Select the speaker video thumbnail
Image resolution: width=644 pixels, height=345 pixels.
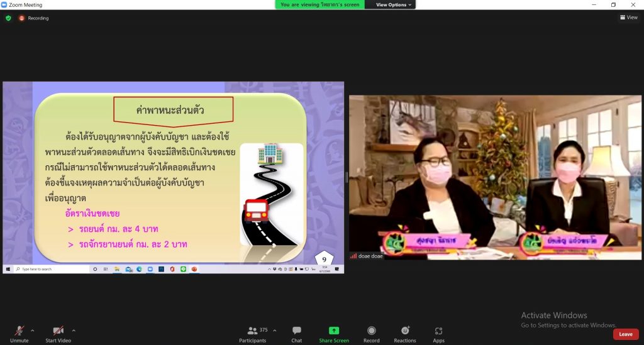point(495,177)
